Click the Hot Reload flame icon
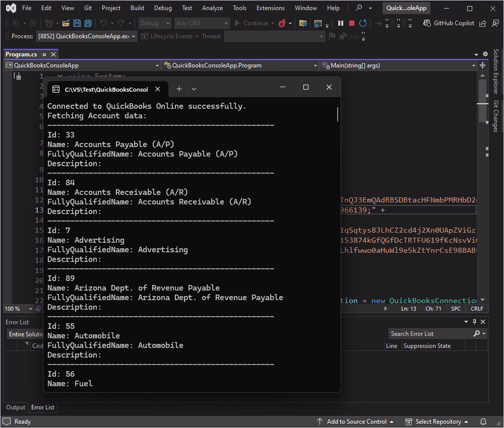Image resolution: width=504 pixels, height=428 pixels. click(282, 23)
